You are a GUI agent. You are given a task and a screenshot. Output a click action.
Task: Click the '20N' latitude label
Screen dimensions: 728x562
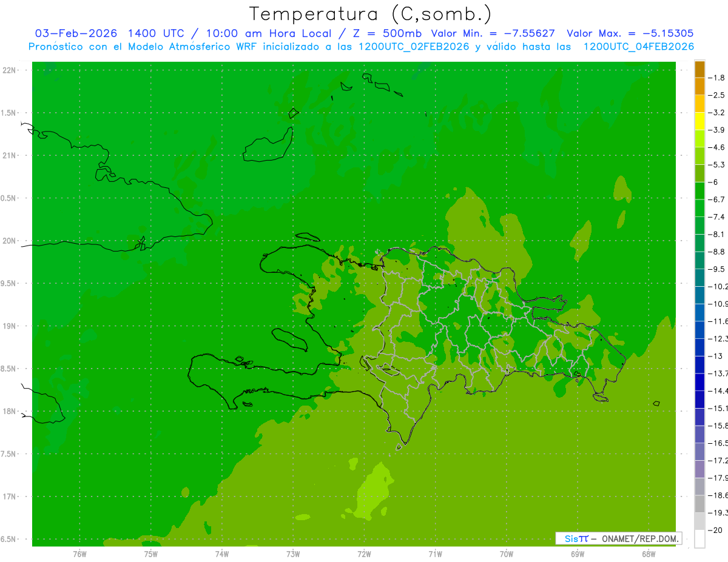click(x=10, y=241)
